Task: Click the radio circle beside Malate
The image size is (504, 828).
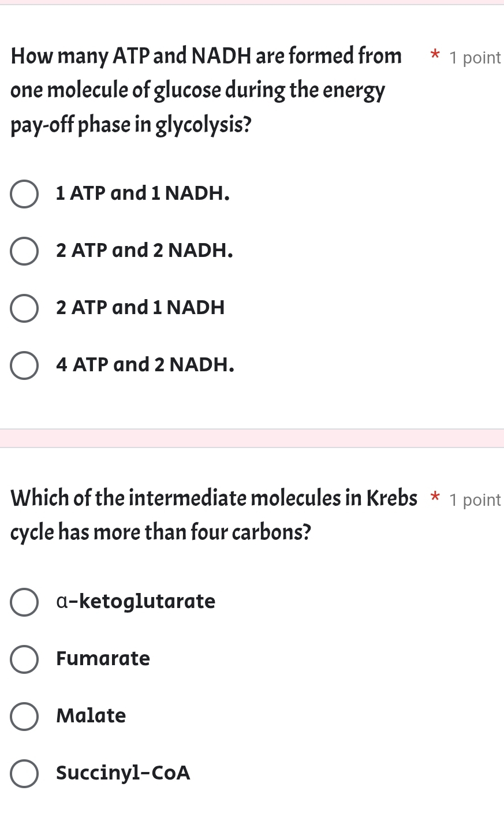Action: [x=24, y=717]
